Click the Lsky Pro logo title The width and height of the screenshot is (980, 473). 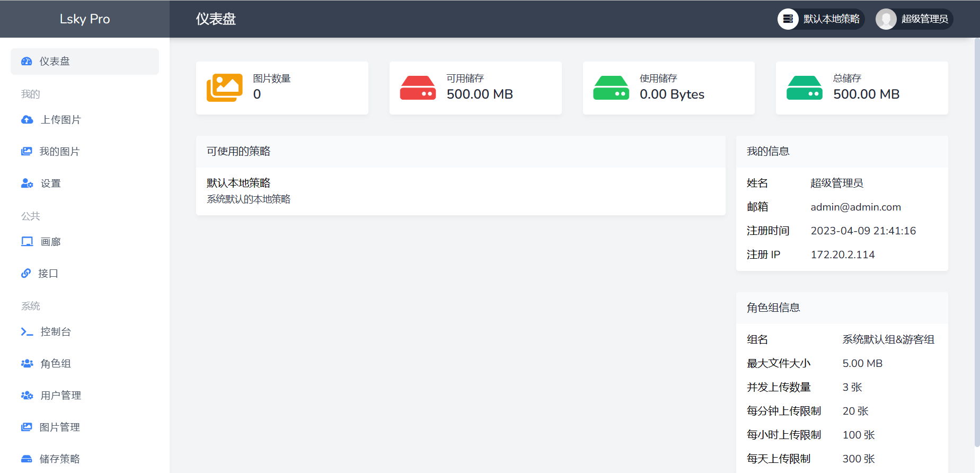[x=85, y=19]
